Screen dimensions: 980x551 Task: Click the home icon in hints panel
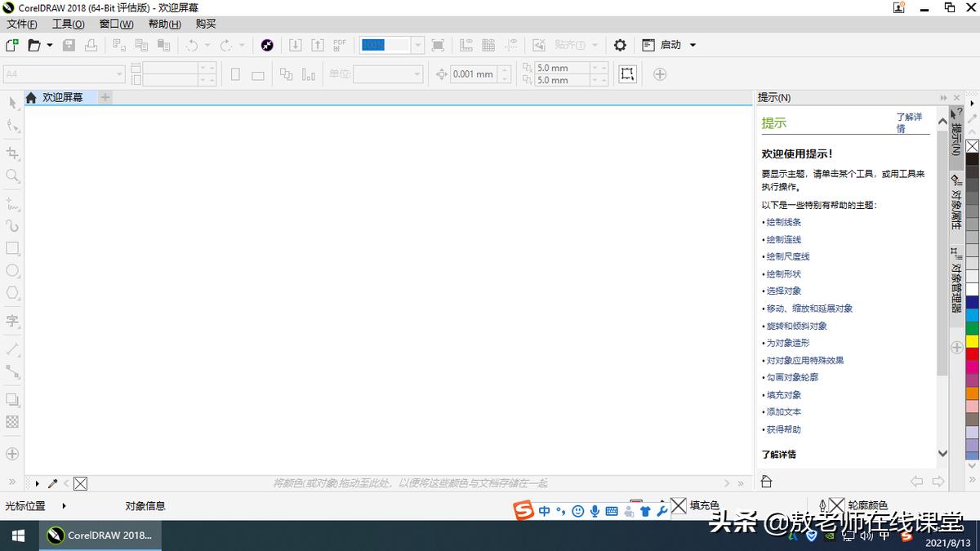pos(766,482)
